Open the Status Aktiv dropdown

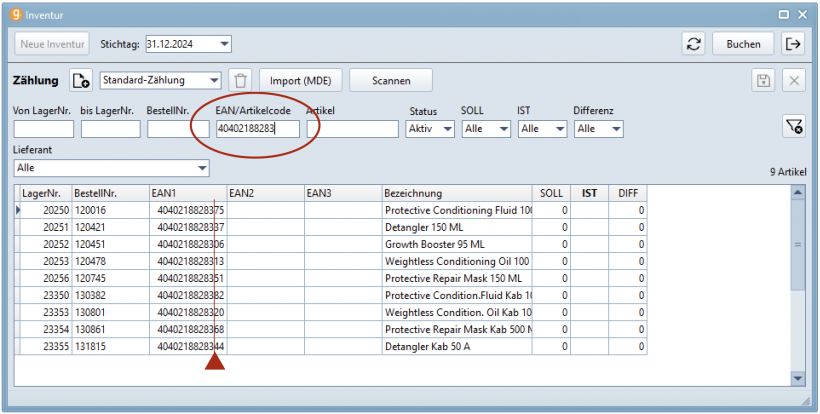[x=445, y=129]
